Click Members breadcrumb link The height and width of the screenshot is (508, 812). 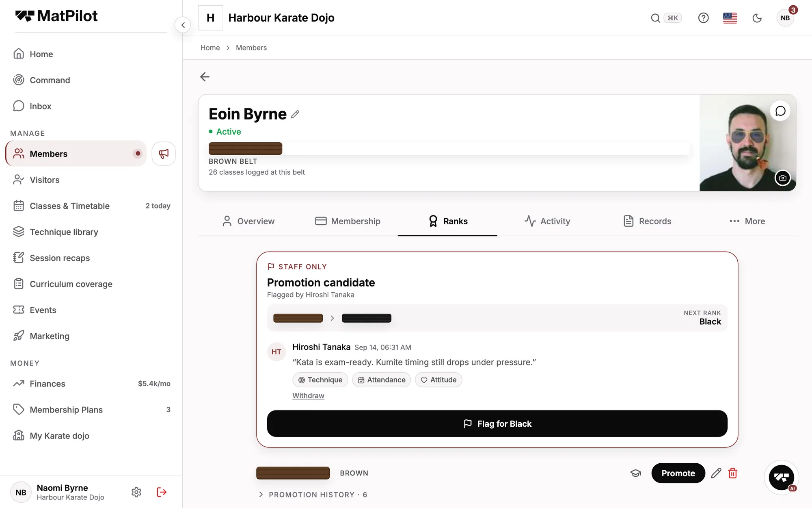pyautogui.click(x=251, y=48)
